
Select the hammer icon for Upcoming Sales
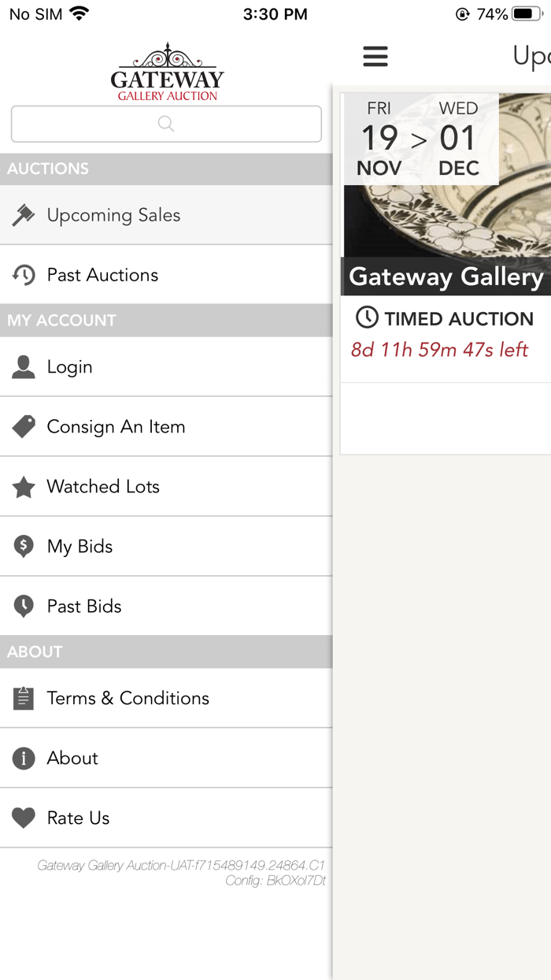(24, 214)
